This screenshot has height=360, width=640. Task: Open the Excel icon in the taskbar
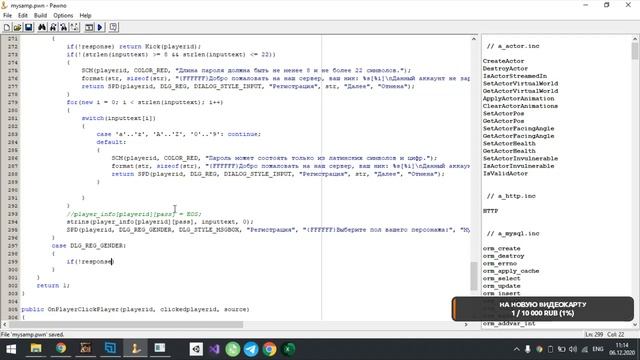pos(288,349)
